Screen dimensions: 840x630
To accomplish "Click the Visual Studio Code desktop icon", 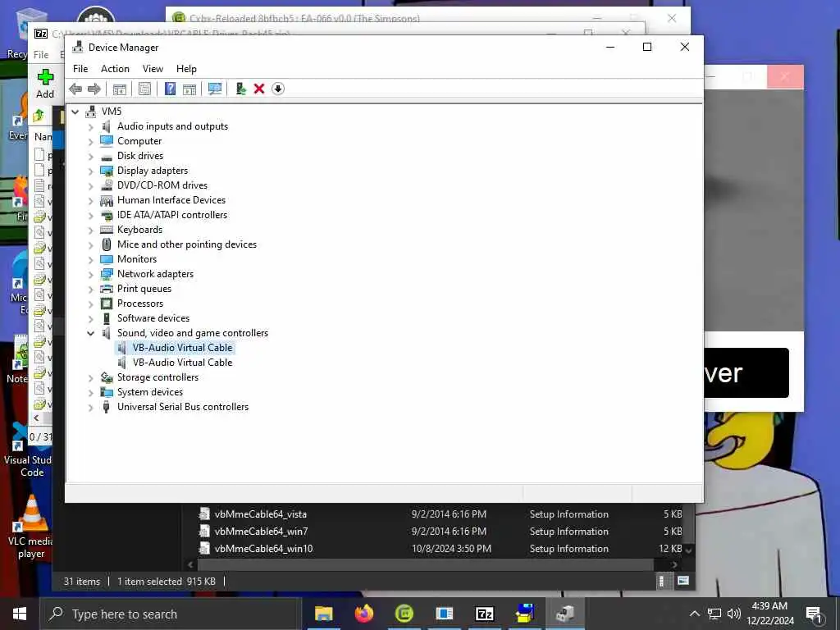I will (x=28, y=450).
